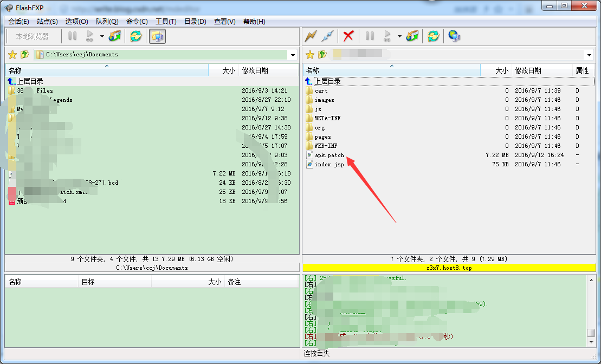Open the 队列(Q) menu
The image size is (601, 364).
(107, 22)
